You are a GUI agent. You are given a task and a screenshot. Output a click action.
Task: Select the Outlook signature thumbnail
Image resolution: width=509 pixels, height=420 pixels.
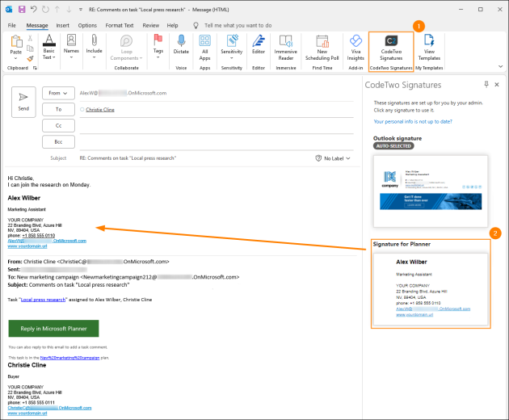pyautogui.click(x=431, y=191)
